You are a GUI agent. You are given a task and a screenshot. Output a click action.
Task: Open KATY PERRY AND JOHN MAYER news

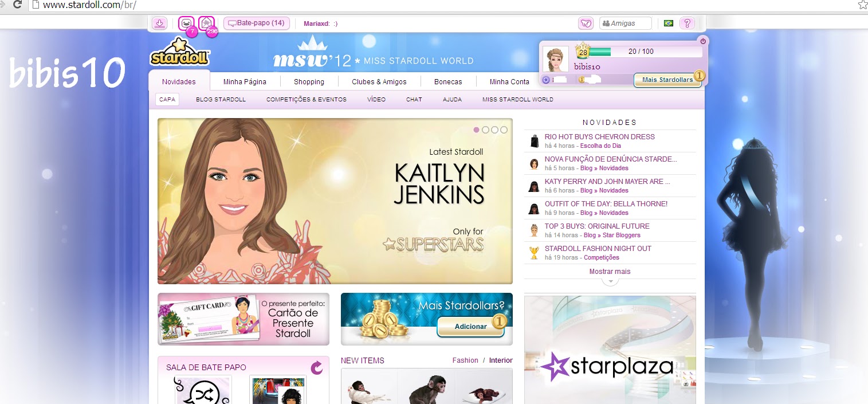point(607,182)
